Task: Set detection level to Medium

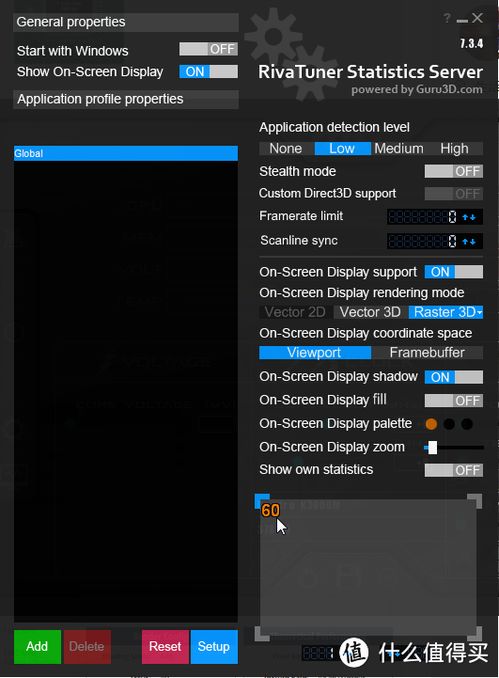Action: pos(399,149)
